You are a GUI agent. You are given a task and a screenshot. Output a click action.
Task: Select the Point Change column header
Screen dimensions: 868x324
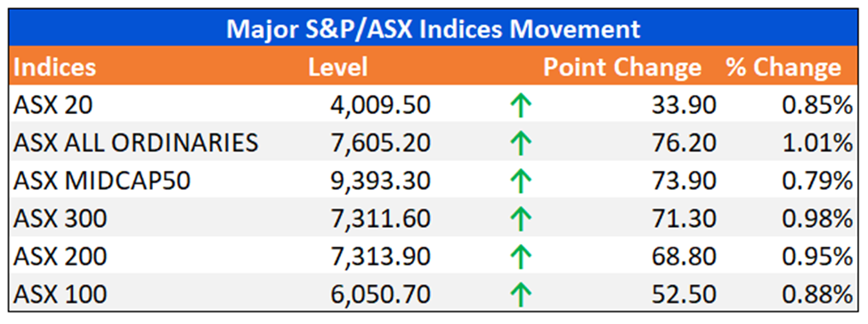pyautogui.click(x=622, y=67)
